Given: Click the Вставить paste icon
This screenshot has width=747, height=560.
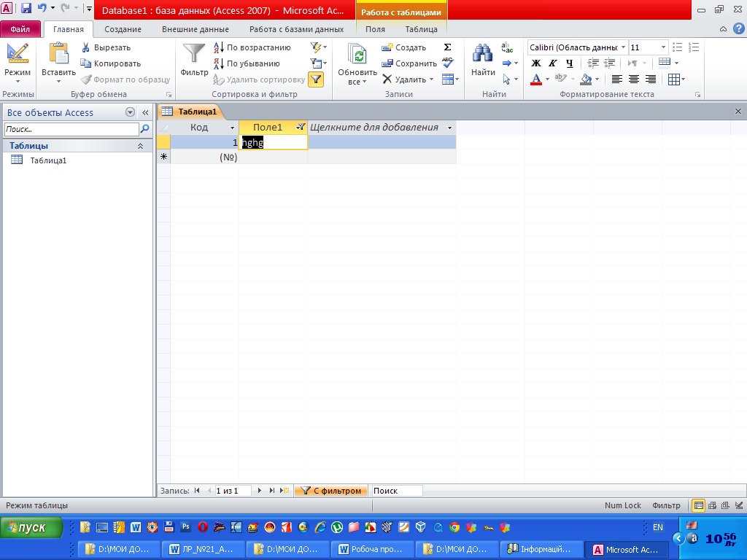Looking at the screenshot, I should [x=58, y=53].
